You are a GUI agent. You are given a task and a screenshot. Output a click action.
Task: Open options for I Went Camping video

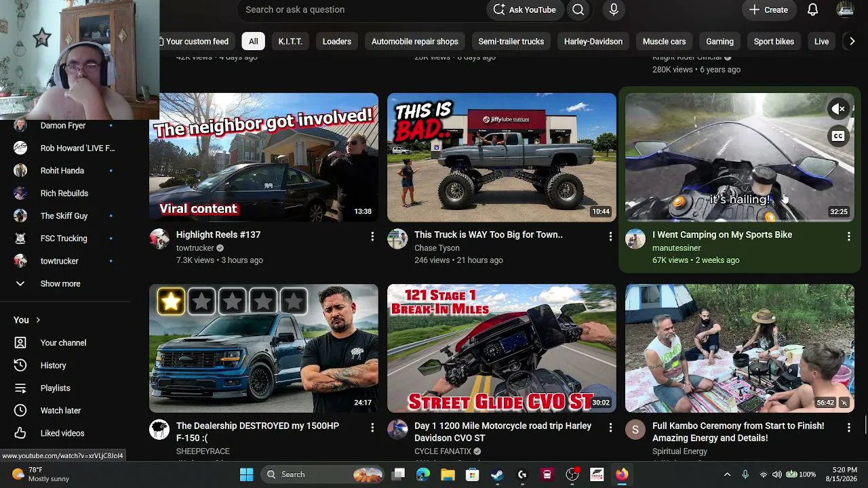coord(848,236)
